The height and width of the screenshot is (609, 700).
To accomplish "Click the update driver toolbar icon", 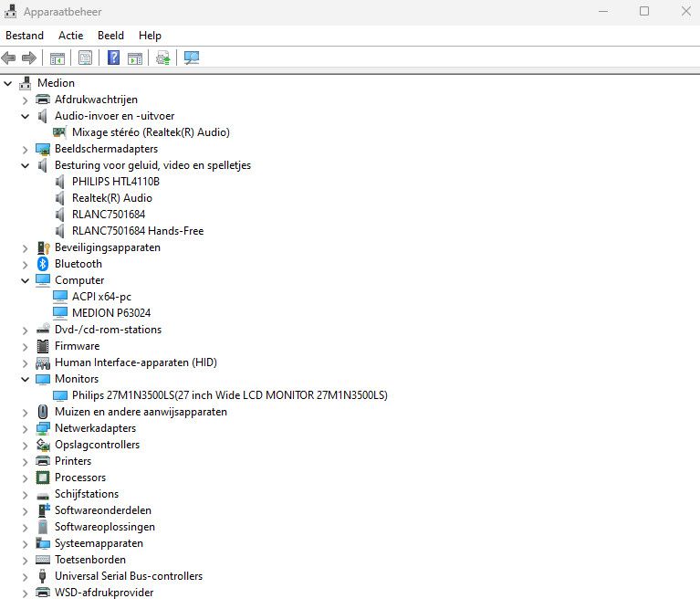I will pos(163,58).
